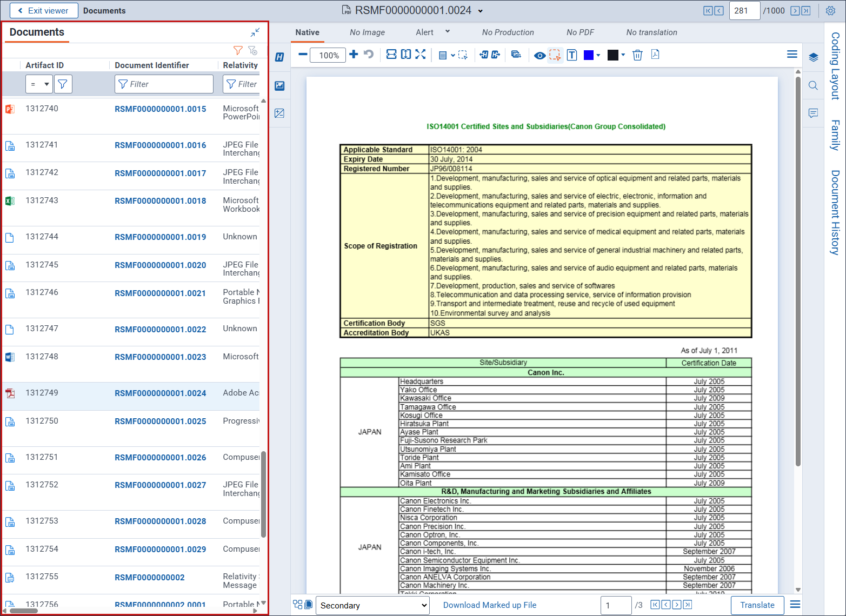Image resolution: width=846 pixels, height=616 pixels.
Task: Open the highlights H panel icon
Action: (x=279, y=57)
